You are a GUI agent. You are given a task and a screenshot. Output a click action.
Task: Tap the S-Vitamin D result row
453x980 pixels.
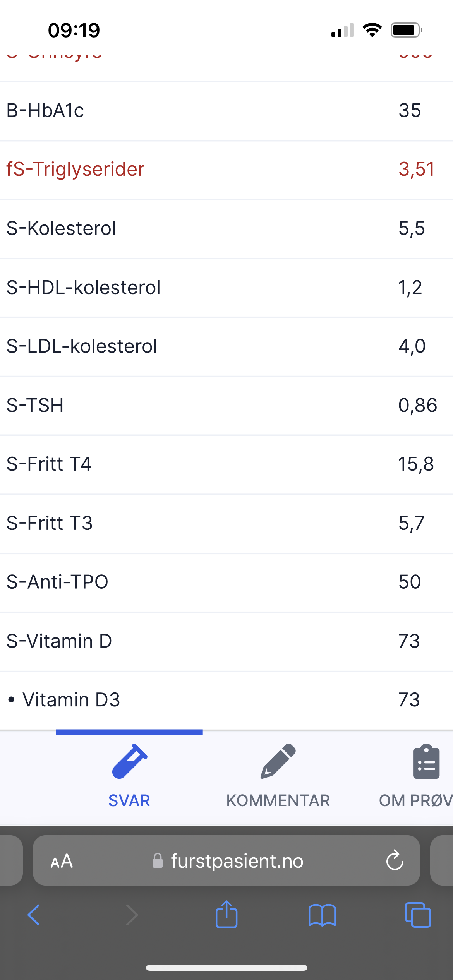pyautogui.click(x=226, y=641)
